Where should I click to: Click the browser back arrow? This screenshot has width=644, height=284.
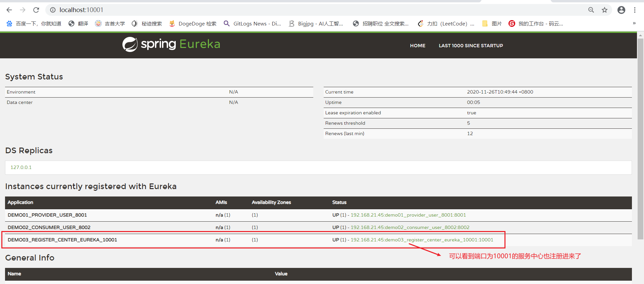tap(9, 10)
